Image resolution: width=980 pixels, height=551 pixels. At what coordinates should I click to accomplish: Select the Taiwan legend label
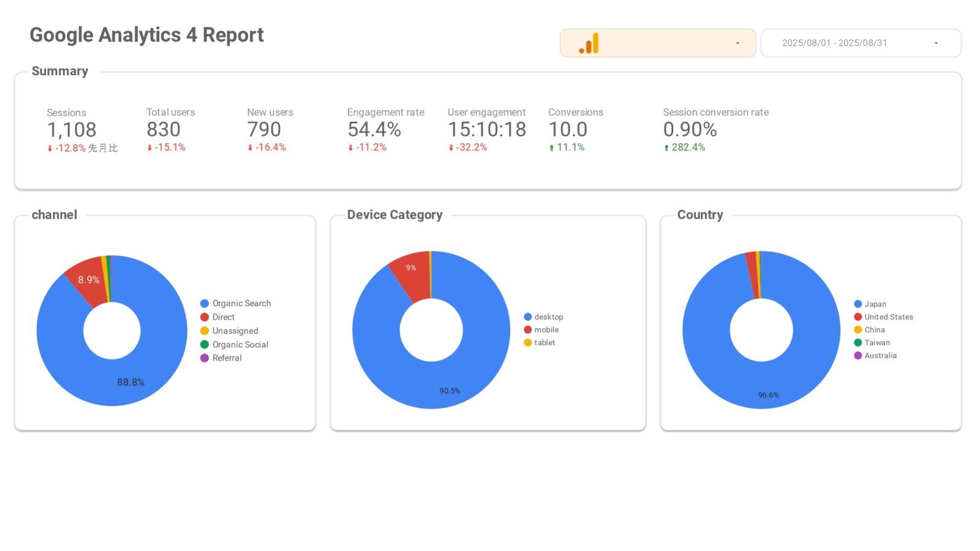coord(877,342)
